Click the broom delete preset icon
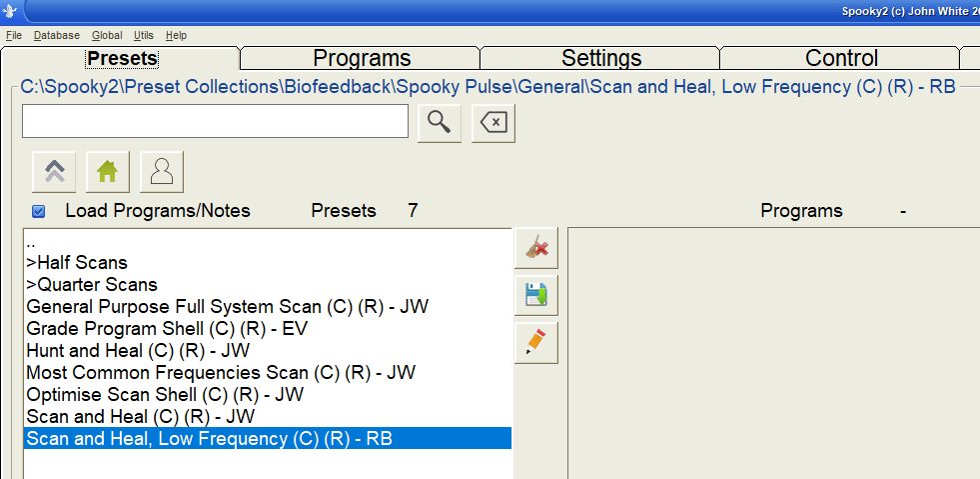 (x=536, y=249)
